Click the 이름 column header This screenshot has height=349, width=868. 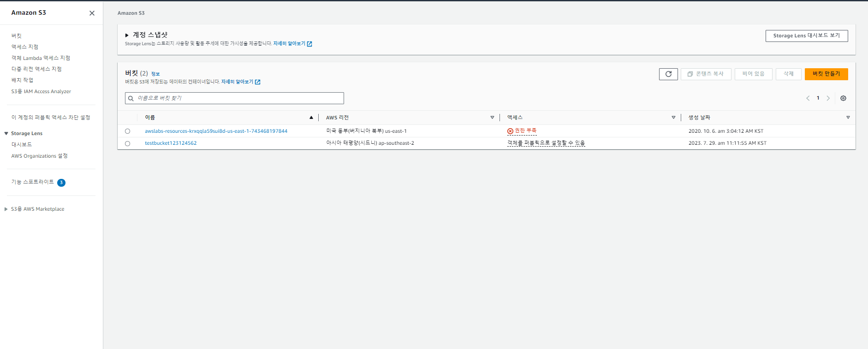pyautogui.click(x=150, y=118)
